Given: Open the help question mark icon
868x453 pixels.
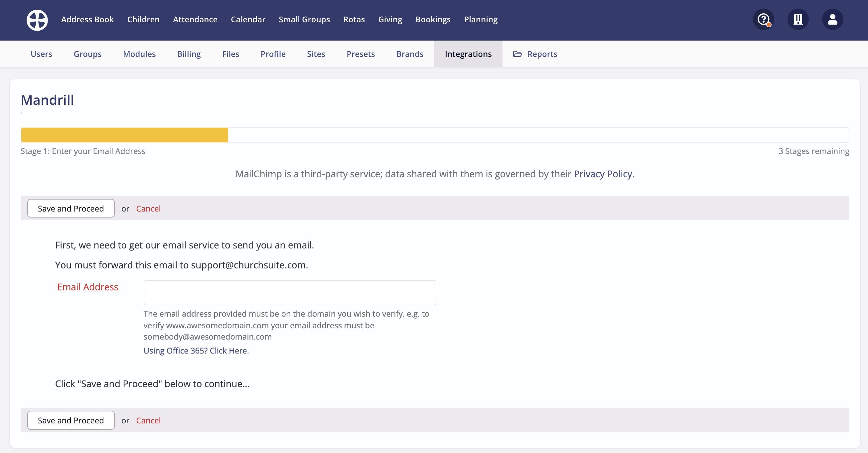Looking at the screenshot, I should tap(763, 20).
